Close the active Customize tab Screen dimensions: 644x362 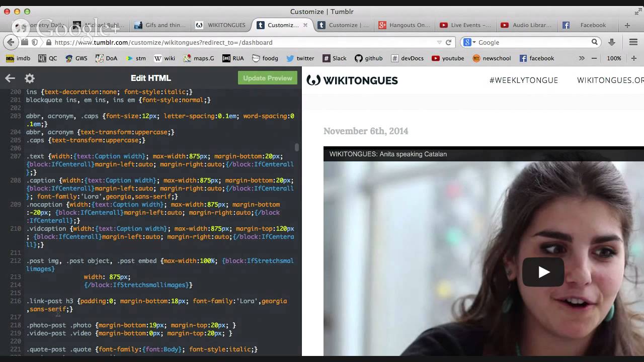coord(305,25)
